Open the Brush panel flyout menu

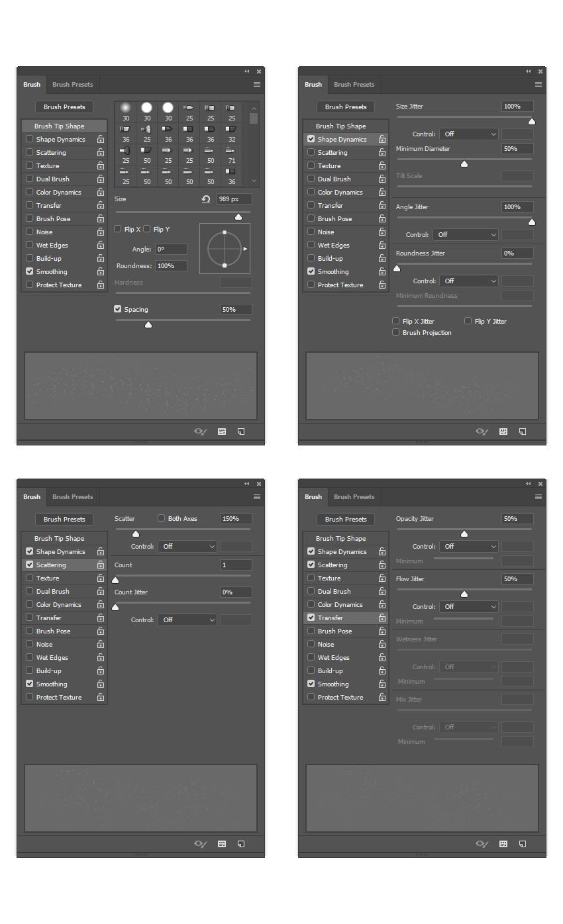(x=256, y=84)
